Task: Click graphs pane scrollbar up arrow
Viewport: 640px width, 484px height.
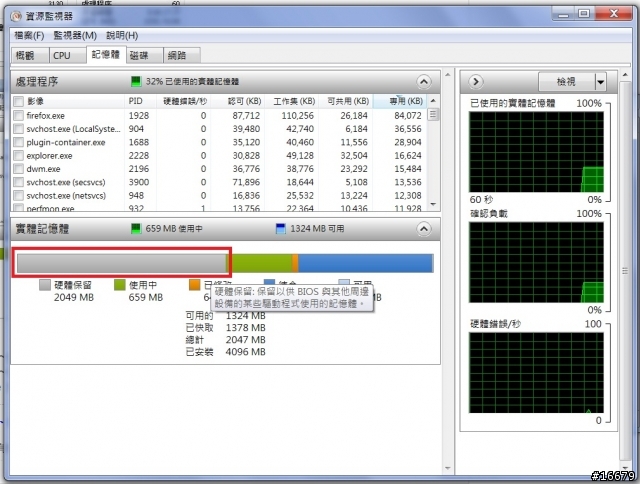Action: pos(625,75)
